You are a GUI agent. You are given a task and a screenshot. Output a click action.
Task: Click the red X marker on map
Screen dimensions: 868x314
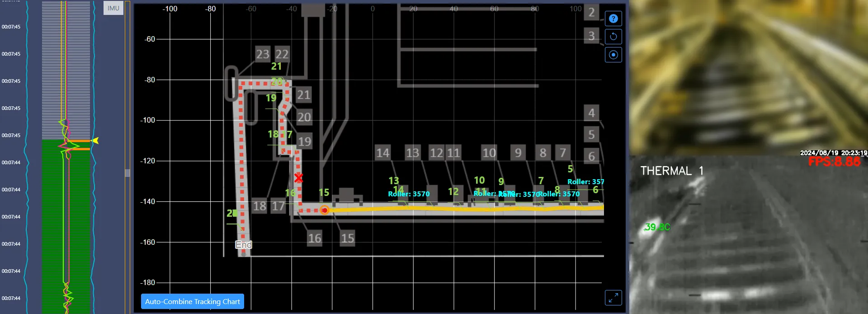[x=298, y=178]
